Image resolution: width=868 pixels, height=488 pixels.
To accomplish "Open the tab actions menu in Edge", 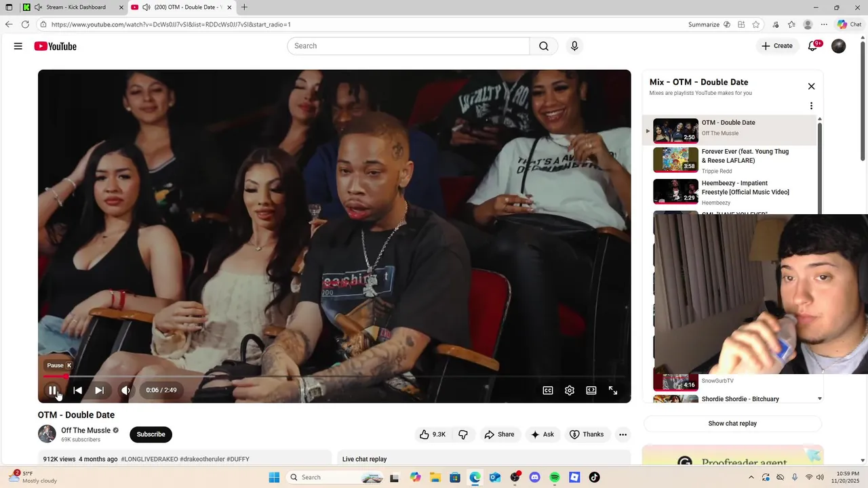I will point(9,7).
